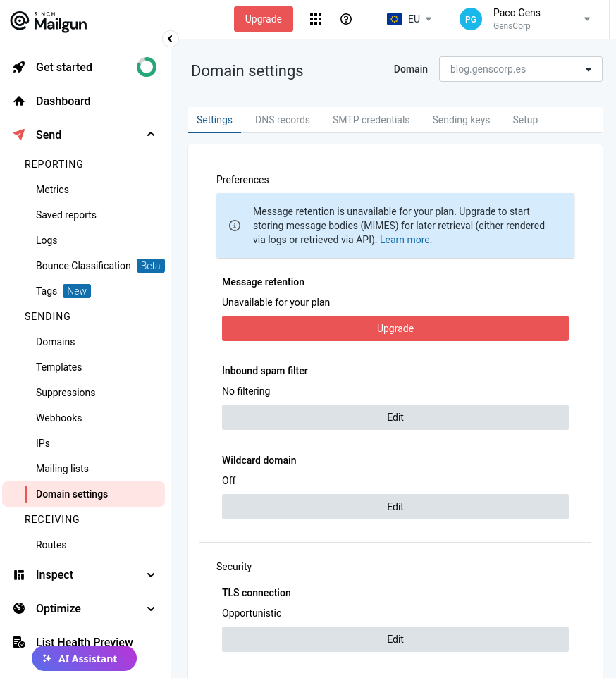The image size is (616, 678).
Task: Click the PG user avatar
Action: point(470,20)
